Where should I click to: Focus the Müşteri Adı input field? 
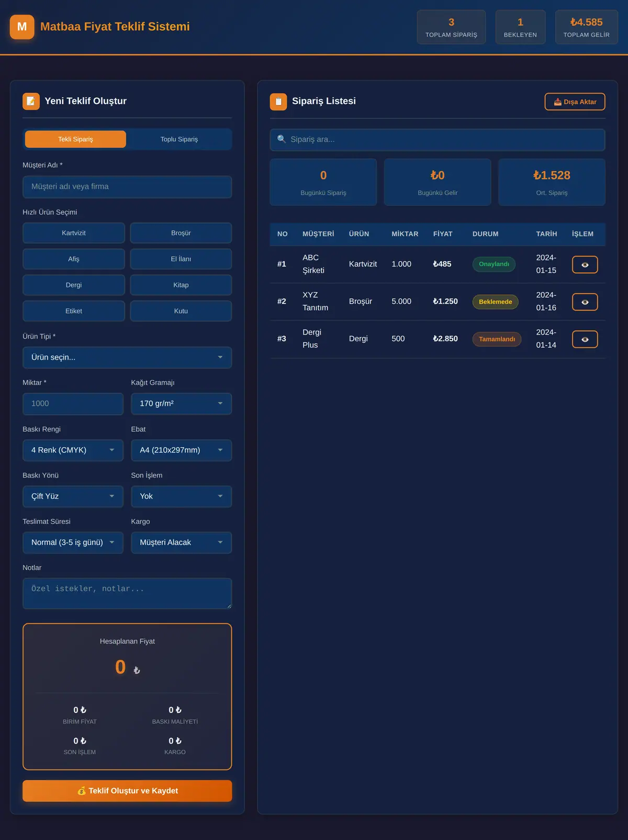127,187
